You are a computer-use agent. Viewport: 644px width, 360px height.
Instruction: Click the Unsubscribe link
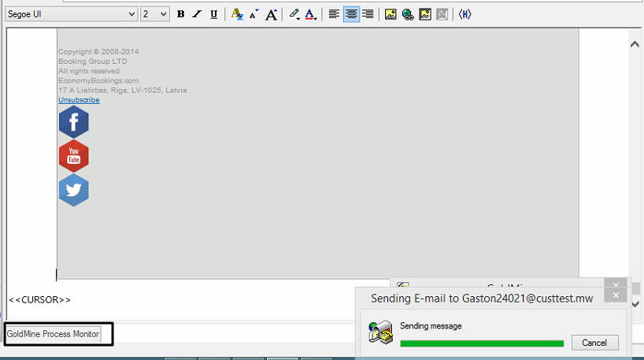click(x=79, y=100)
